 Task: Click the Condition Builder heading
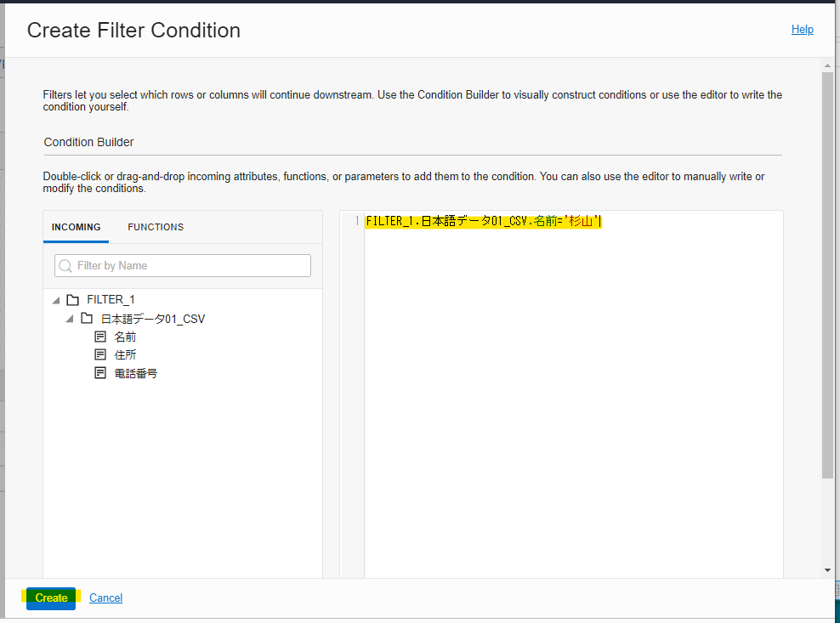tap(89, 142)
